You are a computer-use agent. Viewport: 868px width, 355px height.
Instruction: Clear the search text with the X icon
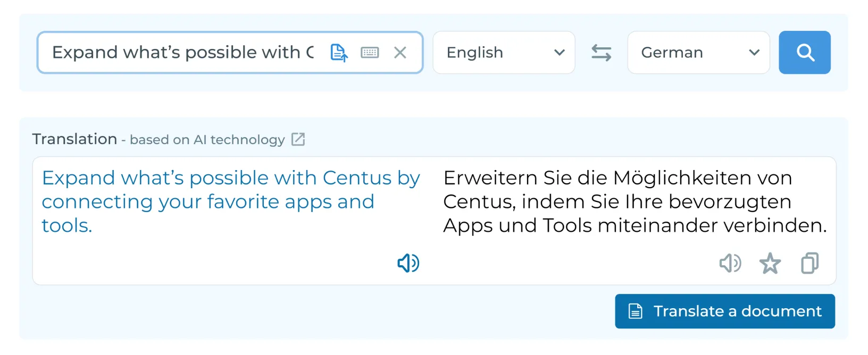pos(400,53)
